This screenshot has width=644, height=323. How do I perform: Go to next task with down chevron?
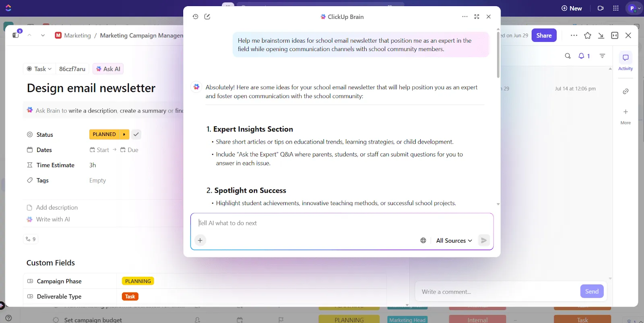(x=43, y=35)
